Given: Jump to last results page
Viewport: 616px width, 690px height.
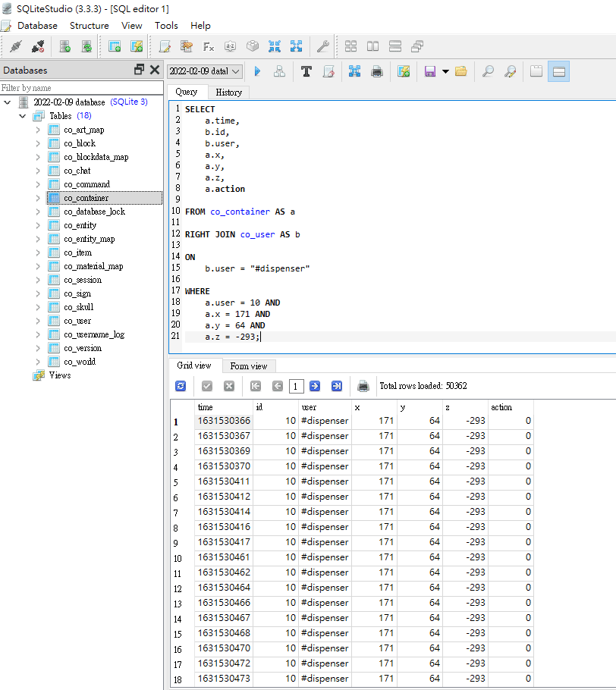Looking at the screenshot, I should tap(337, 386).
